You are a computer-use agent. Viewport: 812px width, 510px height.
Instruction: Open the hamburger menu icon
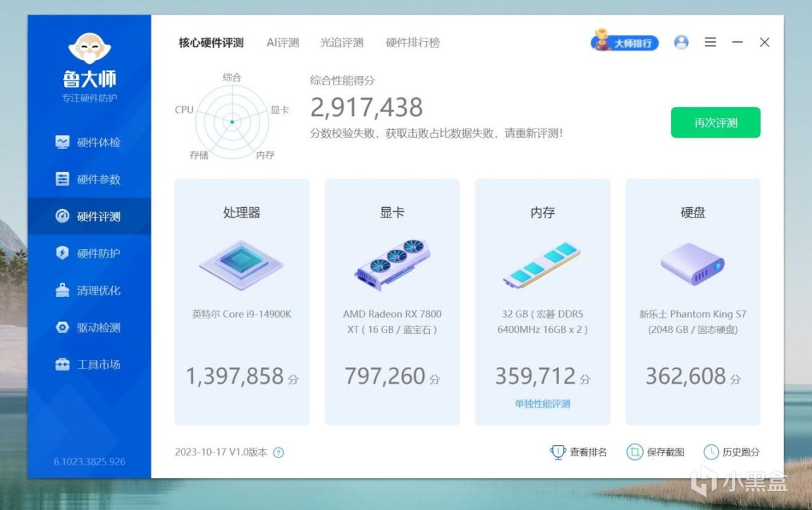tap(710, 42)
